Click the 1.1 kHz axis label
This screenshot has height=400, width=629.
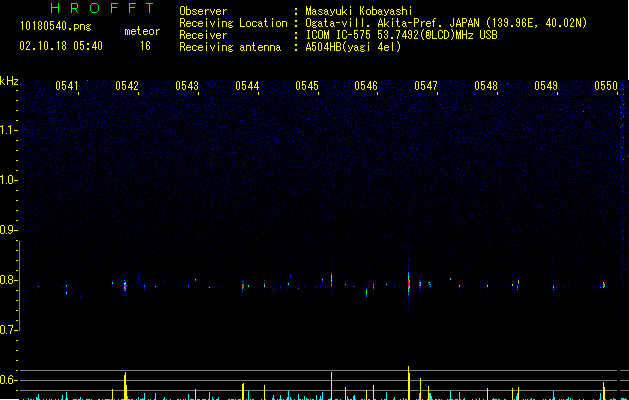[9, 130]
